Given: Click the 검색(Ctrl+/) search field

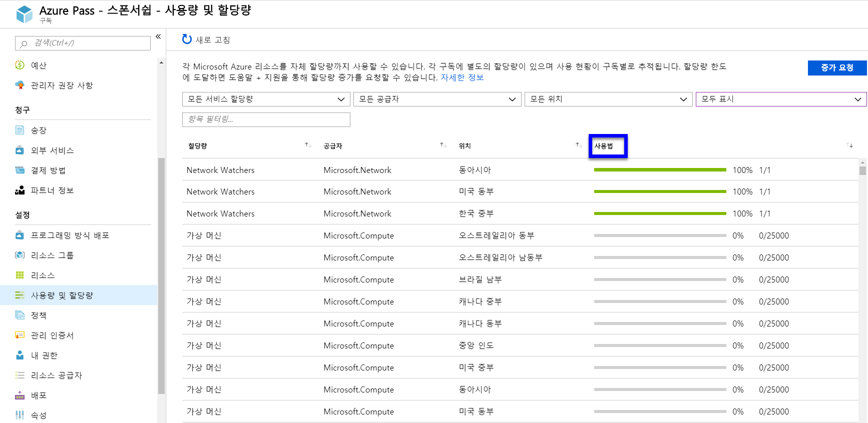Looking at the screenshot, I should coord(83,43).
